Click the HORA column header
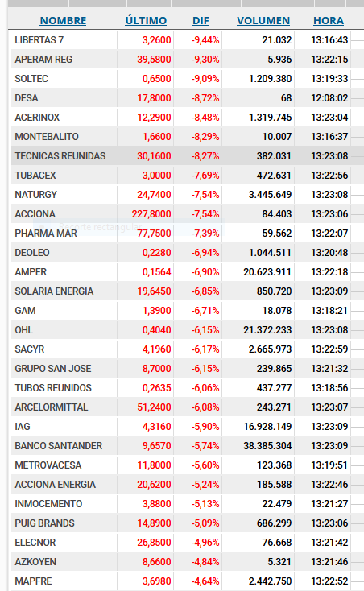Viewport: 364px width, 591px height. 329,21
